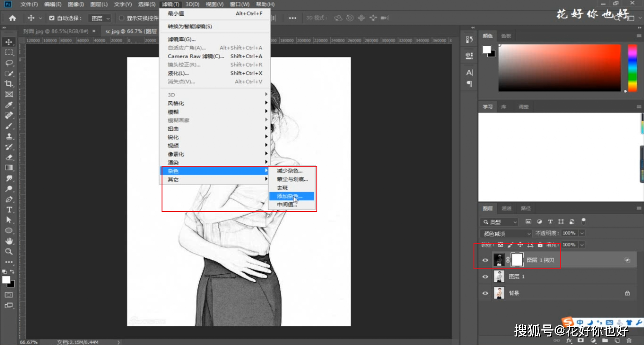This screenshot has height=345, width=644.
Task: Select the Hand tool
Action: tap(9, 241)
